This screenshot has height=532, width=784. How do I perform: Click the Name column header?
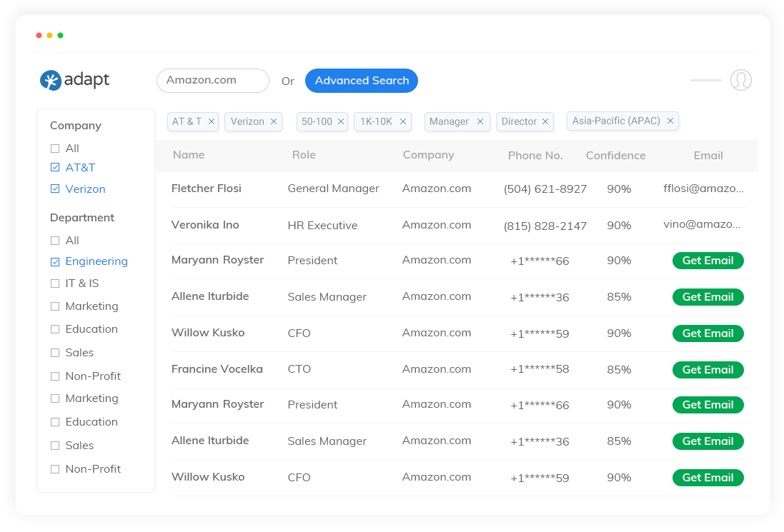(189, 155)
